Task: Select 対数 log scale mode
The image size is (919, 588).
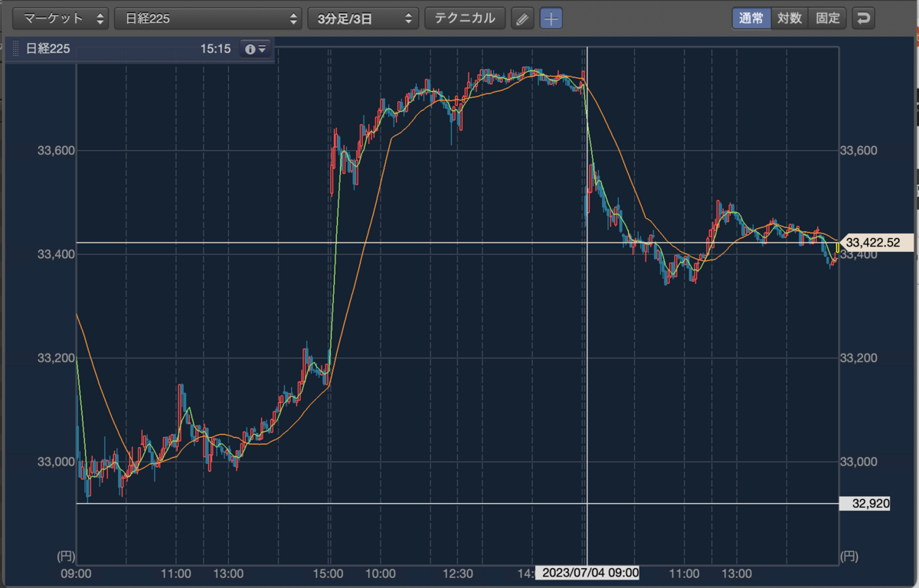Action: (790, 18)
